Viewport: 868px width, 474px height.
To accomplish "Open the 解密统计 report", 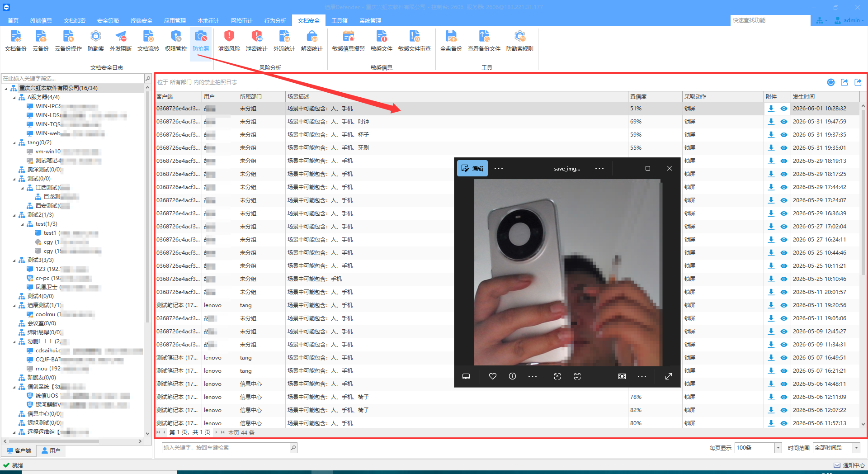I will coord(312,41).
